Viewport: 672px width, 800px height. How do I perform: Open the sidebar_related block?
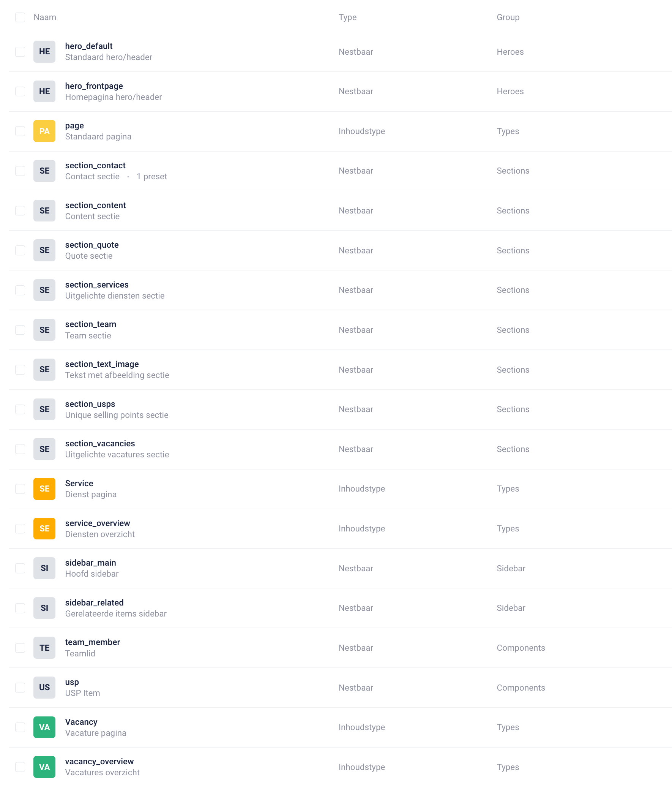(95, 602)
